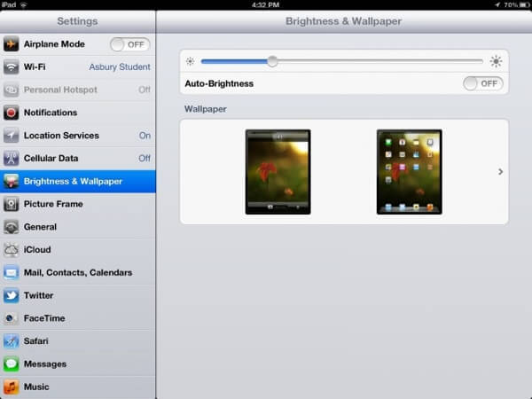Turn on the Auto-Brightness switch
This screenshot has width=532, height=399.
pyautogui.click(x=483, y=83)
